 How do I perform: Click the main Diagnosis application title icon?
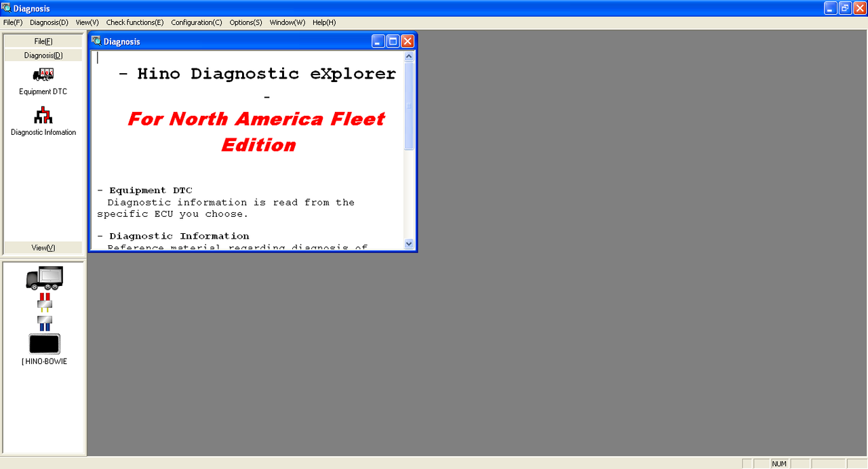[6, 8]
